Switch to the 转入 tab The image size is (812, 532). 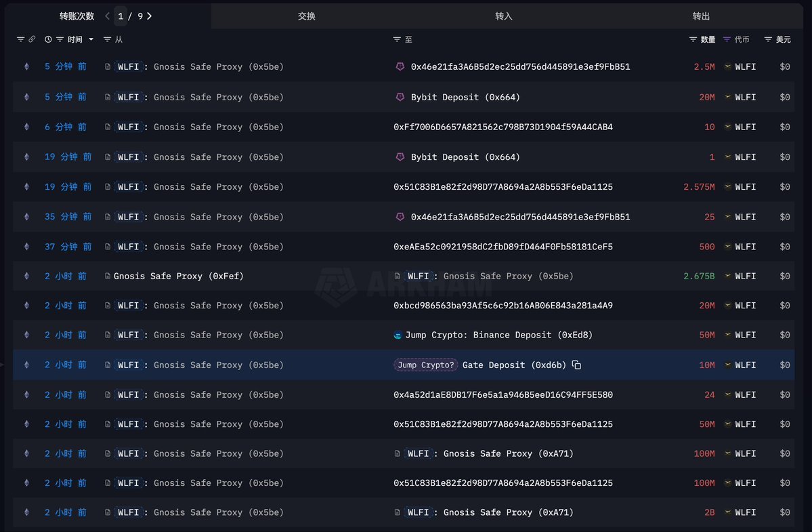[x=503, y=16]
